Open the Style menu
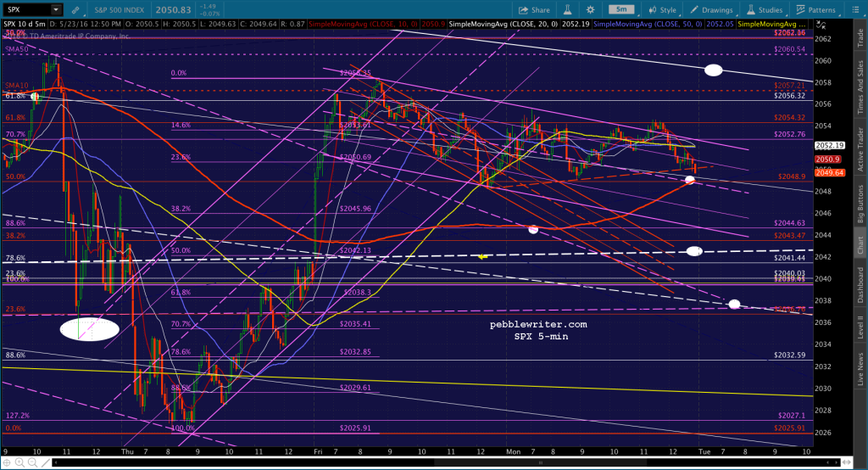Image resolution: width=868 pixels, height=470 pixels. (663, 10)
